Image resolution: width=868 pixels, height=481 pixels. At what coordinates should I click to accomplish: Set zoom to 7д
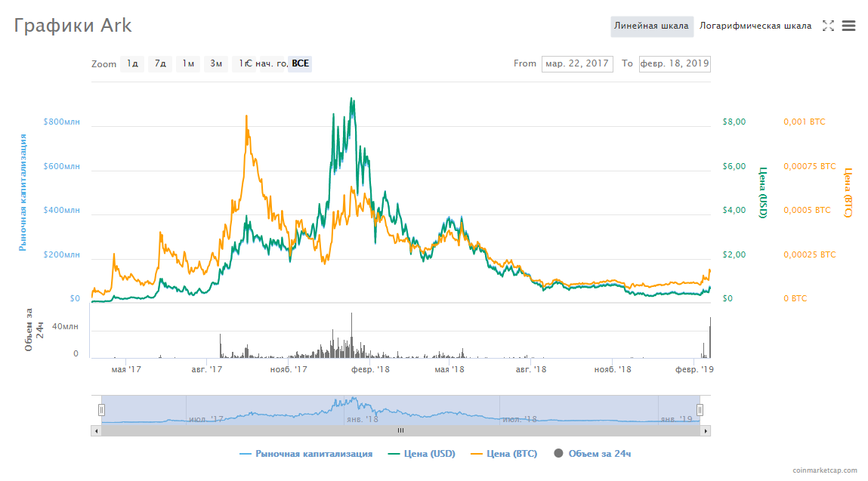160,63
